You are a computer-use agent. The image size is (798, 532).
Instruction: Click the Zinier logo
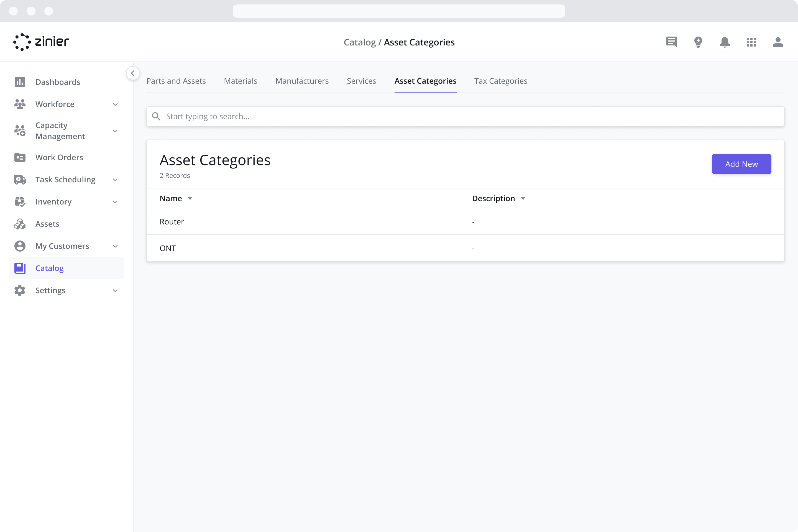click(x=41, y=42)
